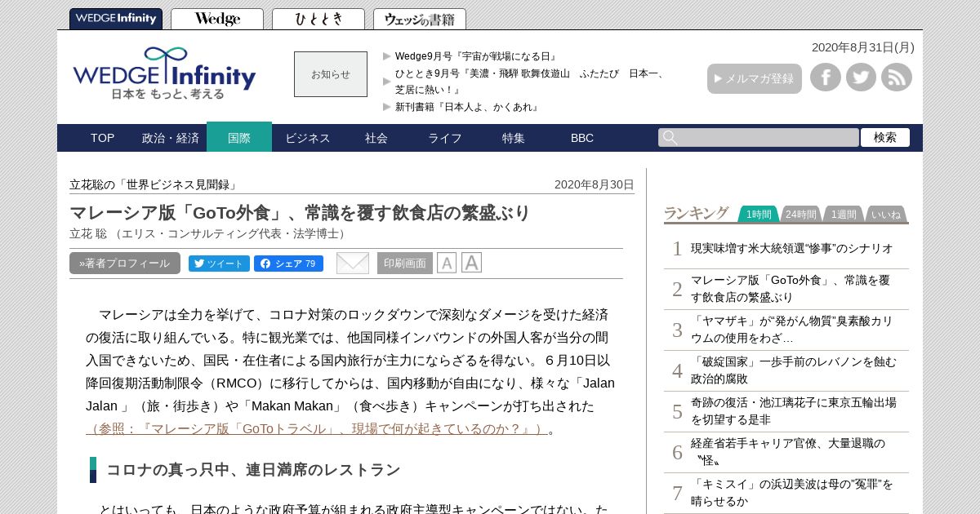Switch to ウェッジの書籍 tab
The image size is (980, 514).
(420, 19)
